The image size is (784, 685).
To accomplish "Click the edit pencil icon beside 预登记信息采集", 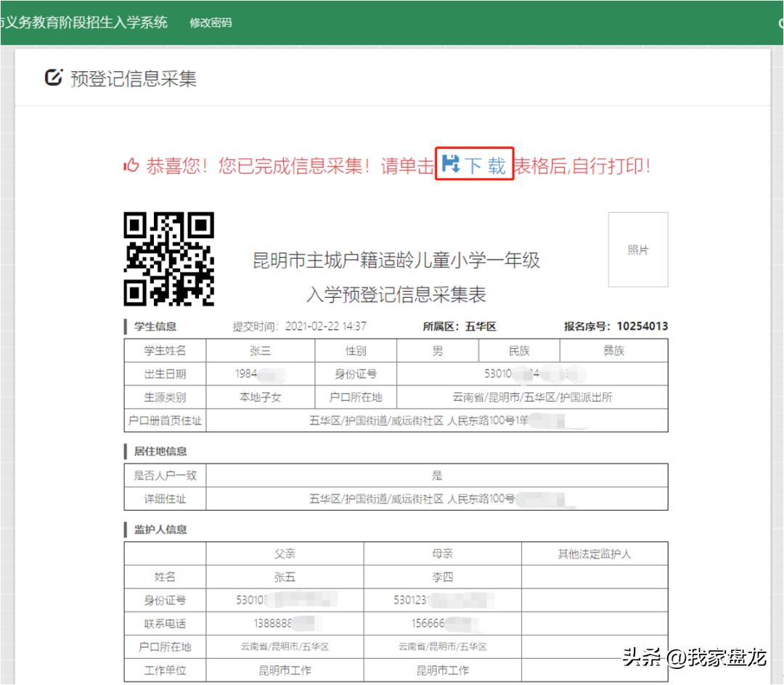I will (52, 77).
